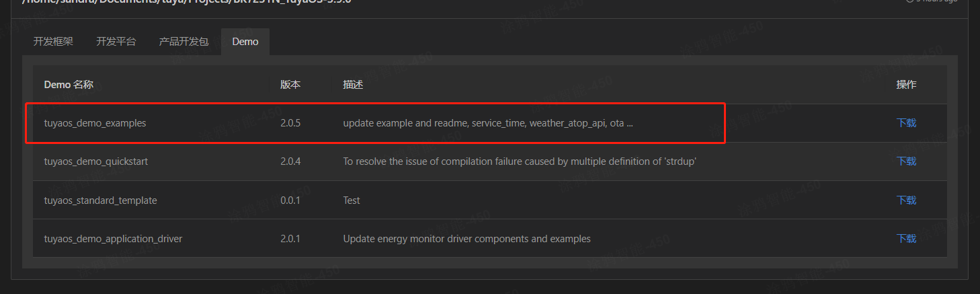The width and height of the screenshot is (980, 294).
Task: Click the truncated description ending with 'ota ...'
Action: (488, 123)
